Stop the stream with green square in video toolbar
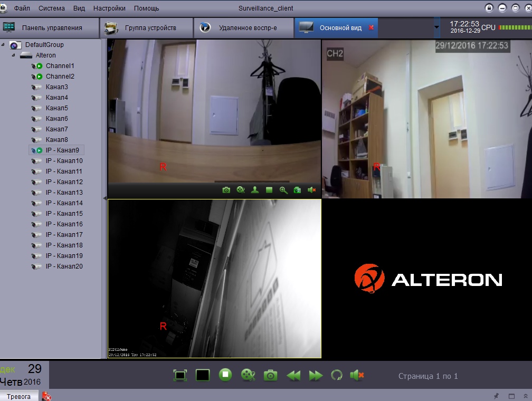Screen dimensions: 532x401 coord(269,190)
